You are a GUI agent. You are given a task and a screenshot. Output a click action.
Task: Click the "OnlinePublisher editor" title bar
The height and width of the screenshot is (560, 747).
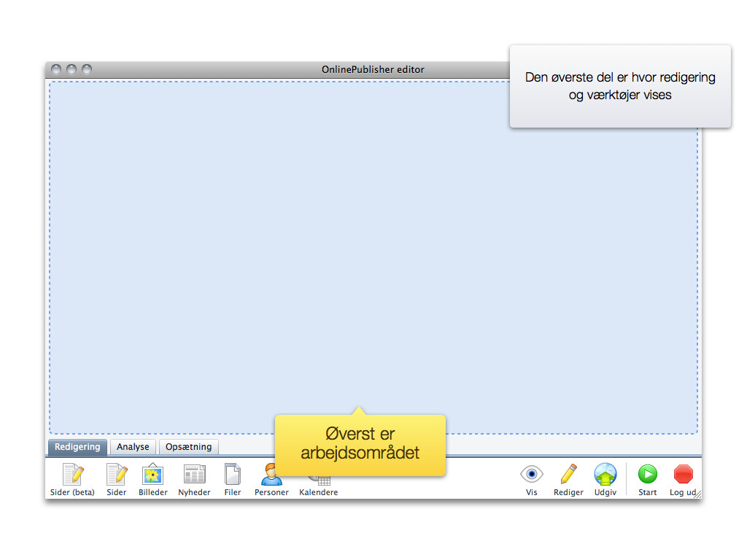coord(292,69)
